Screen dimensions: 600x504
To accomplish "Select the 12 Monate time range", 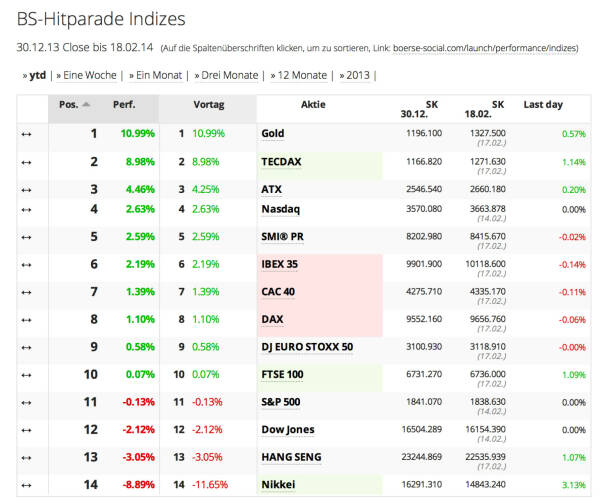I will click(302, 75).
